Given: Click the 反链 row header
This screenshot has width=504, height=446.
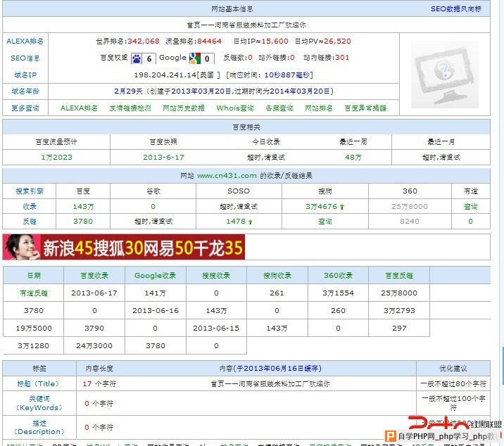Looking at the screenshot, I should pyautogui.click(x=30, y=222).
